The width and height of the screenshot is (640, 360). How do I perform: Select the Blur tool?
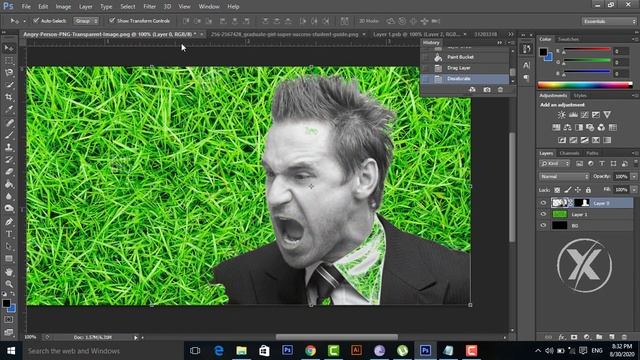9,196
